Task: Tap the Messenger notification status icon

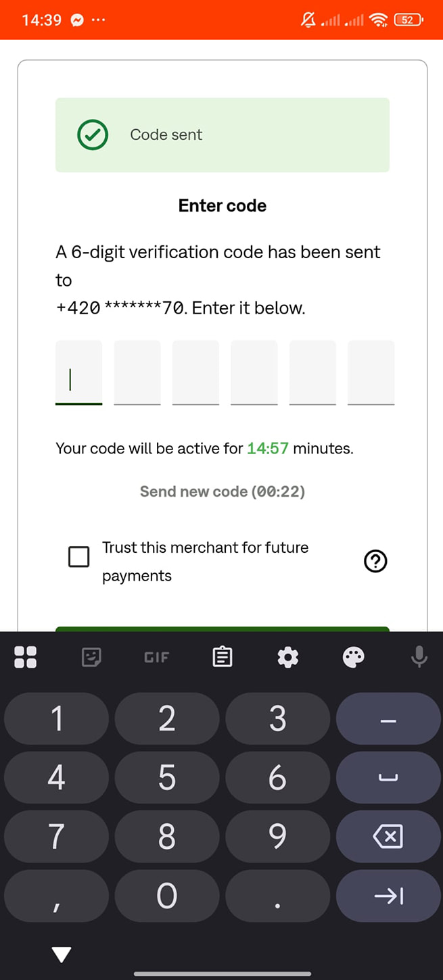Action: click(x=77, y=20)
